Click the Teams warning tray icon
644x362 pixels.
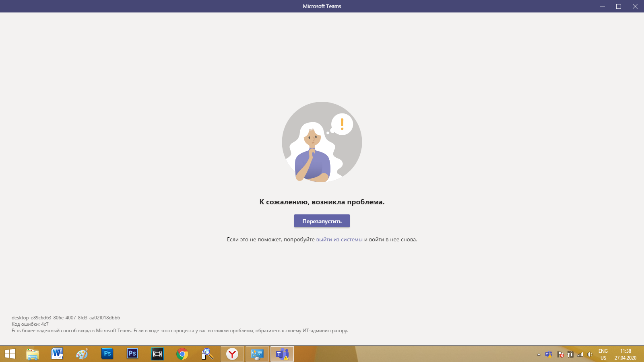pos(549,354)
